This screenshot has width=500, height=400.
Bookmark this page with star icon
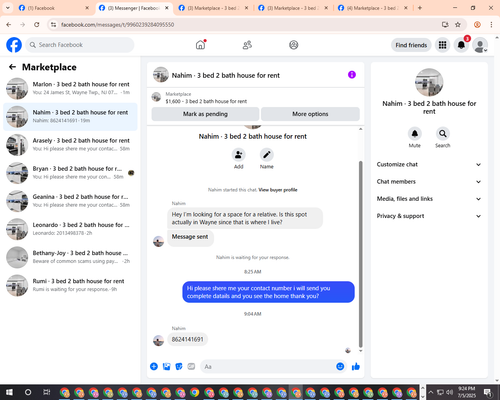[x=458, y=24]
